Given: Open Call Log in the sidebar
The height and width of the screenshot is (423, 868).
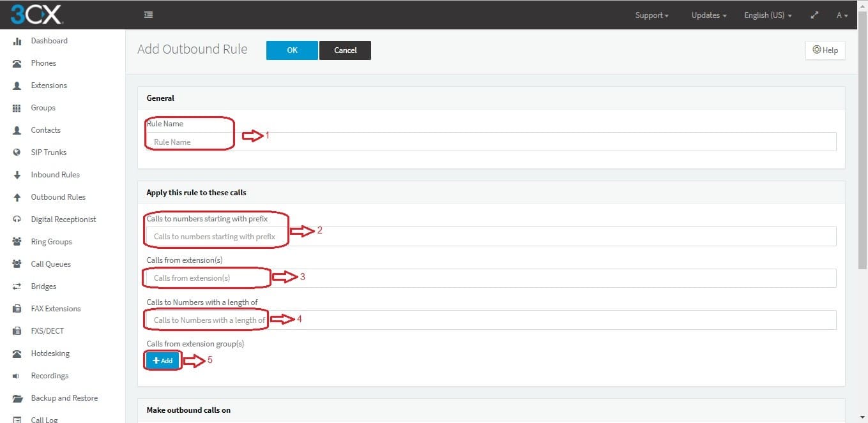Looking at the screenshot, I should pos(44,419).
